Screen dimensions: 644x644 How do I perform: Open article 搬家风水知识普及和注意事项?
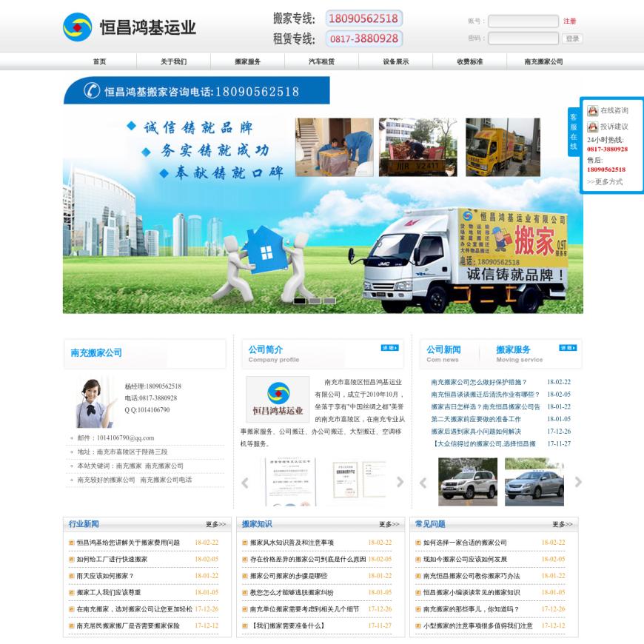[292, 543]
